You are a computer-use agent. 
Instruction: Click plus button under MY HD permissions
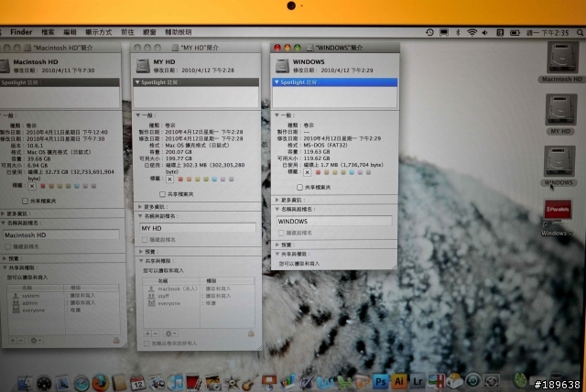(148, 333)
